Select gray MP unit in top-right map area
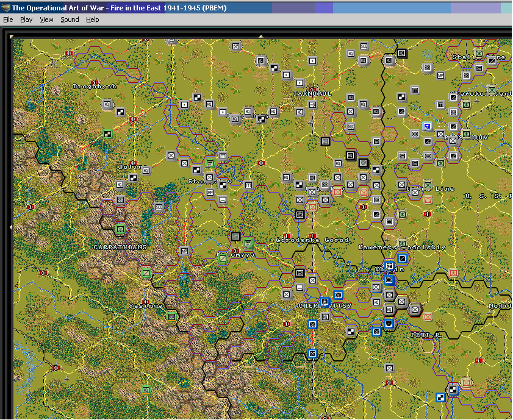This screenshot has width=513, height=420. [440, 75]
